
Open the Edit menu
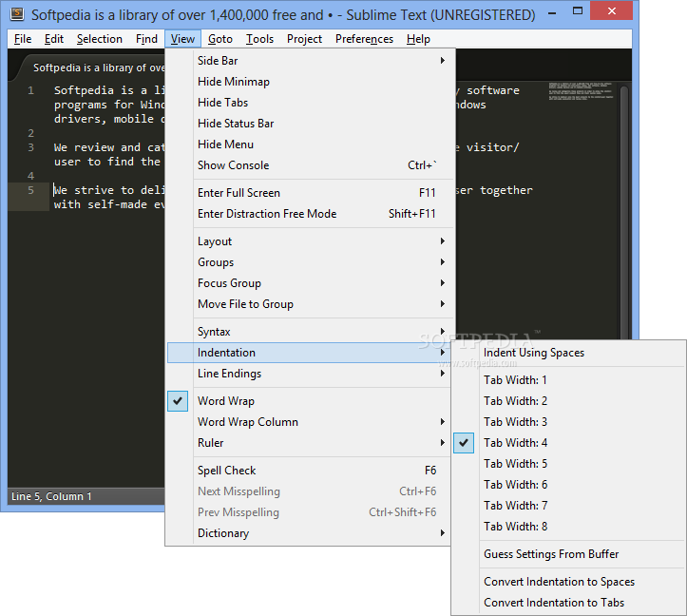pyautogui.click(x=54, y=39)
